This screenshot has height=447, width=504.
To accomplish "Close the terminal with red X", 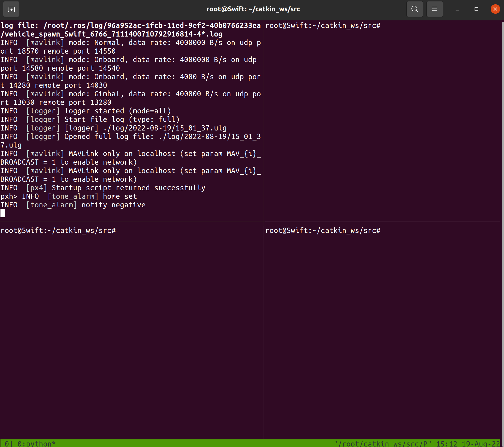I will click(x=495, y=9).
